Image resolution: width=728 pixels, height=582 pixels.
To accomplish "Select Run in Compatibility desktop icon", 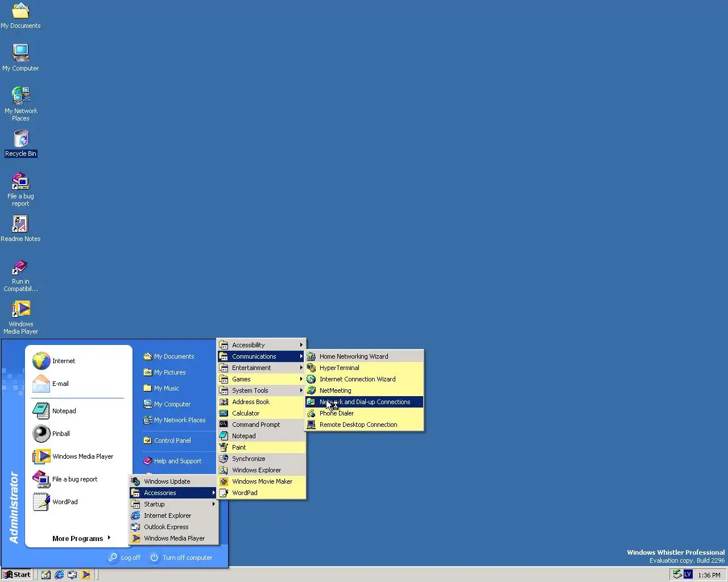I will point(20,276).
